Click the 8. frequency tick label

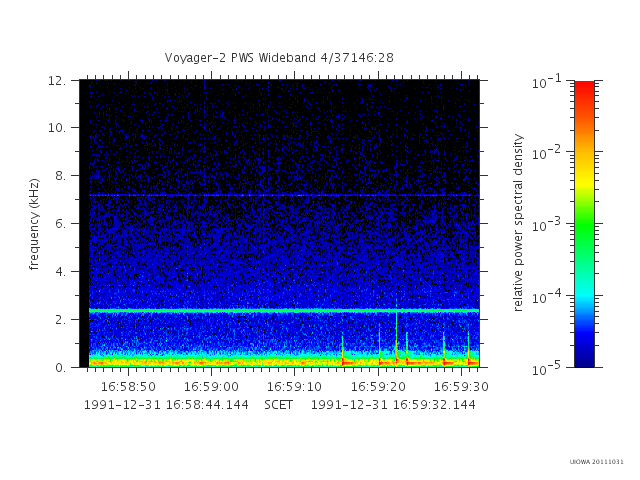coord(60,176)
